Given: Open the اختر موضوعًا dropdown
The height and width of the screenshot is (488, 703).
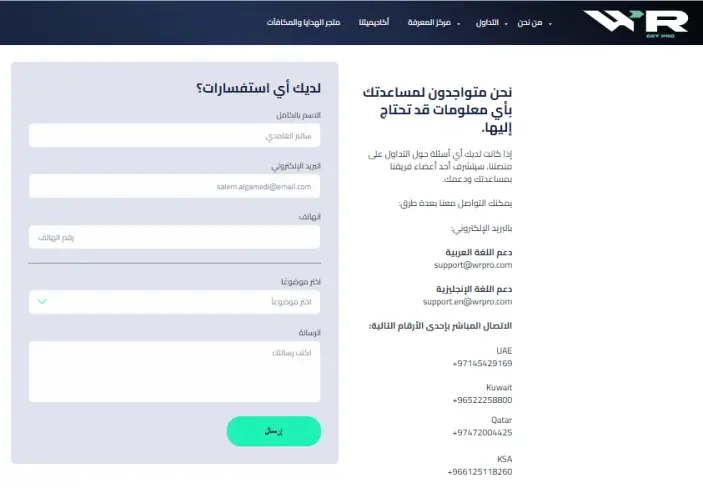Looking at the screenshot, I should 174,302.
